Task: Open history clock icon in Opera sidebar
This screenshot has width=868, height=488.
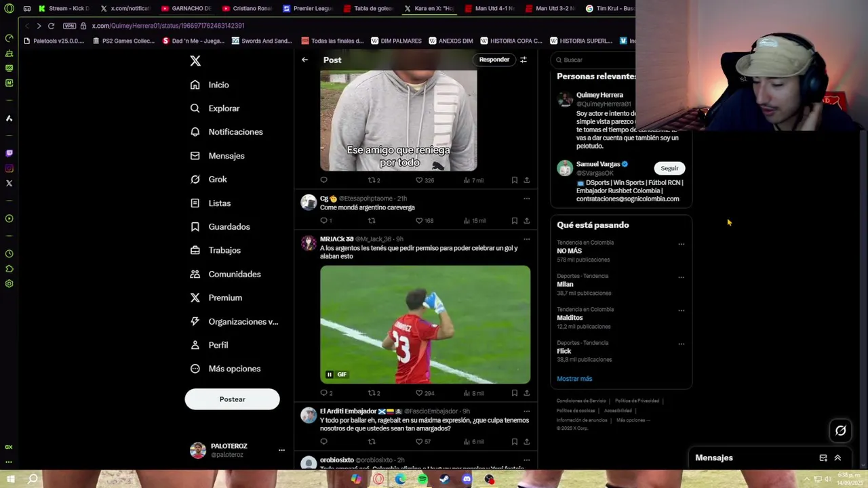Action: tap(9, 253)
